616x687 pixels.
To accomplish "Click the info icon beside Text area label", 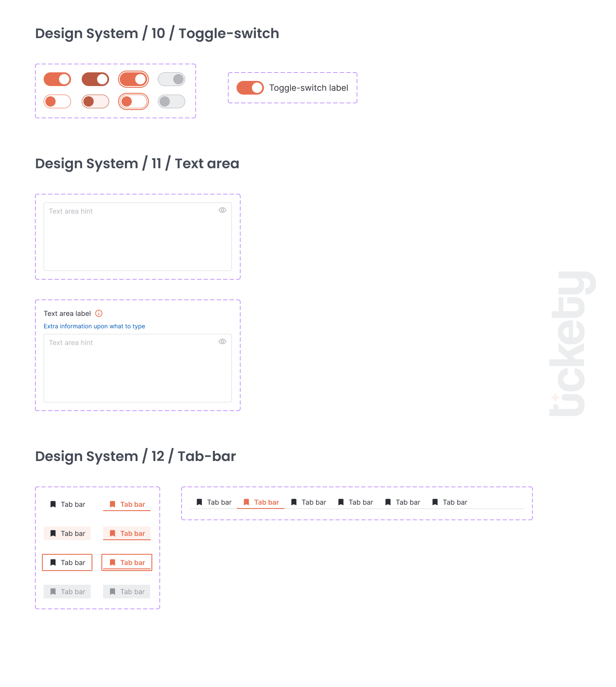I will pos(99,313).
